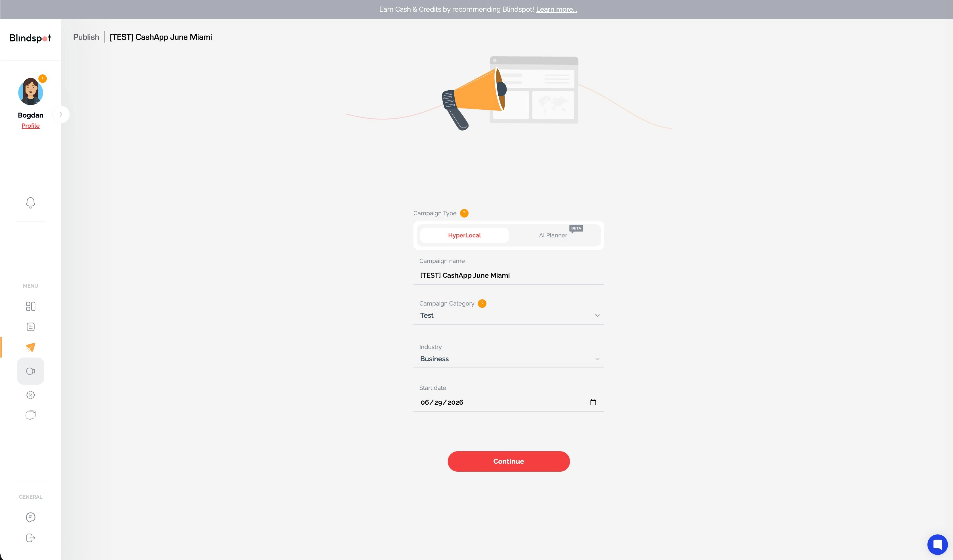
Task: Open the Industry dropdown showing Business
Action: point(509,359)
